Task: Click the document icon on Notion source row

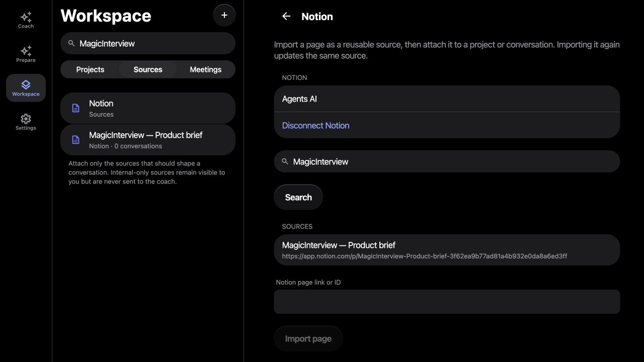Action: [75, 108]
